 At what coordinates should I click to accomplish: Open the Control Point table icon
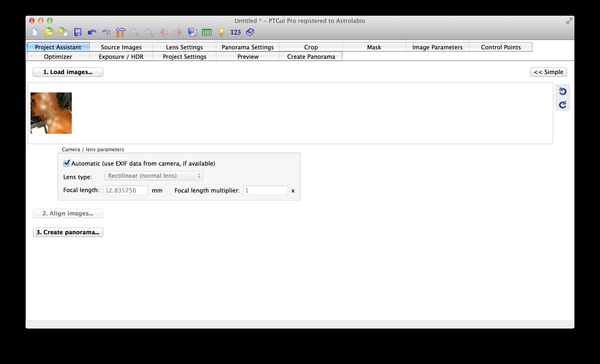pyautogui.click(x=207, y=32)
